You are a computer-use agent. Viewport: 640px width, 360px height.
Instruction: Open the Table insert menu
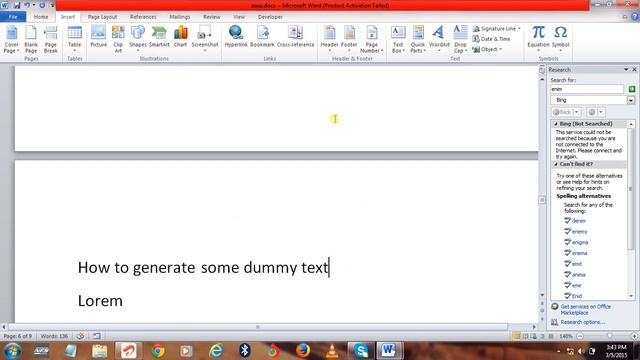[x=75, y=39]
